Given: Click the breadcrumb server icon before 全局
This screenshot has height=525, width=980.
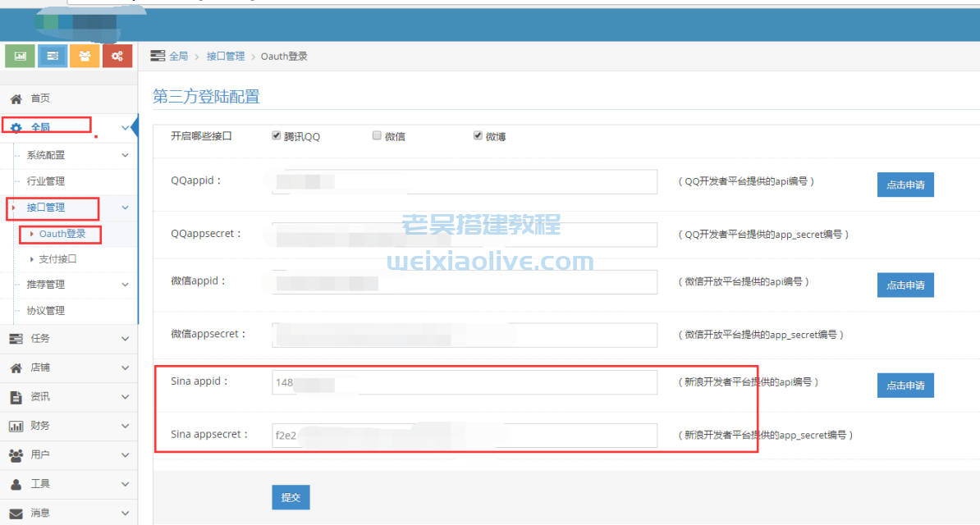Looking at the screenshot, I should (x=157, y=55).
